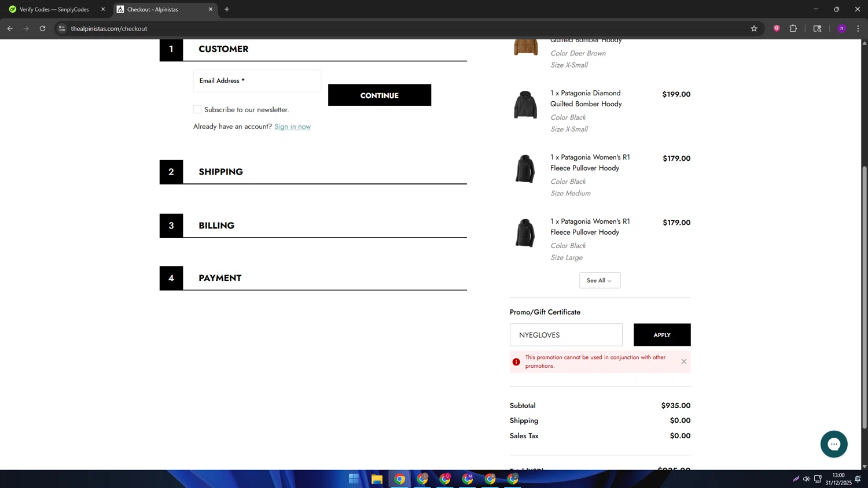Image resolution: width=868 pixels, height=488 pixels.
Task: Click the tab search icon in toolbar
Action: point(817,28)
